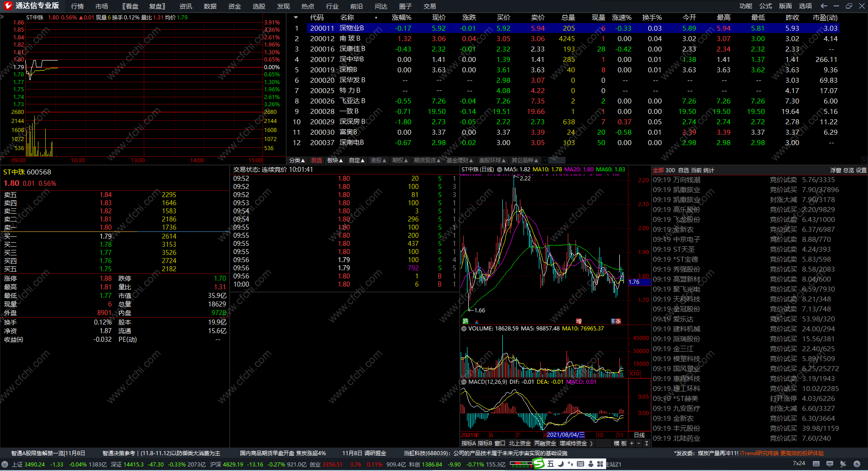Open 期货现货 tab
Viewport: 868px width, 471px height.
[x=427, y=160]
